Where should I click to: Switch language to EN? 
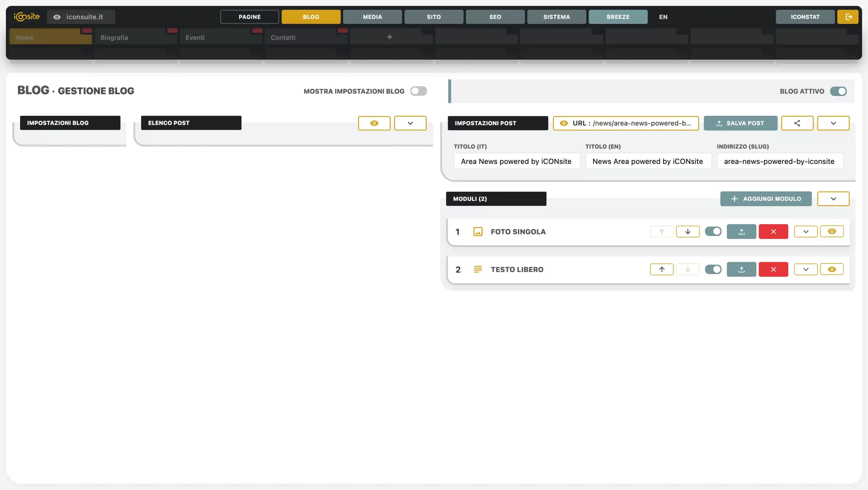click(x=663, y=17)
